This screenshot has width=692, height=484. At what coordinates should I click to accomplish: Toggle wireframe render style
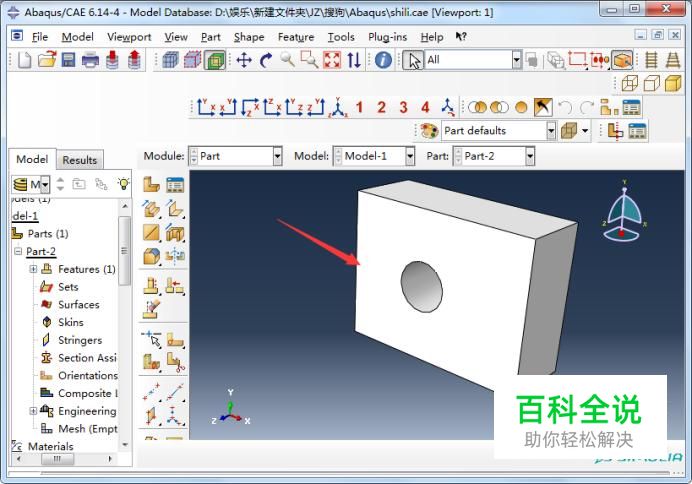(630, 83)
